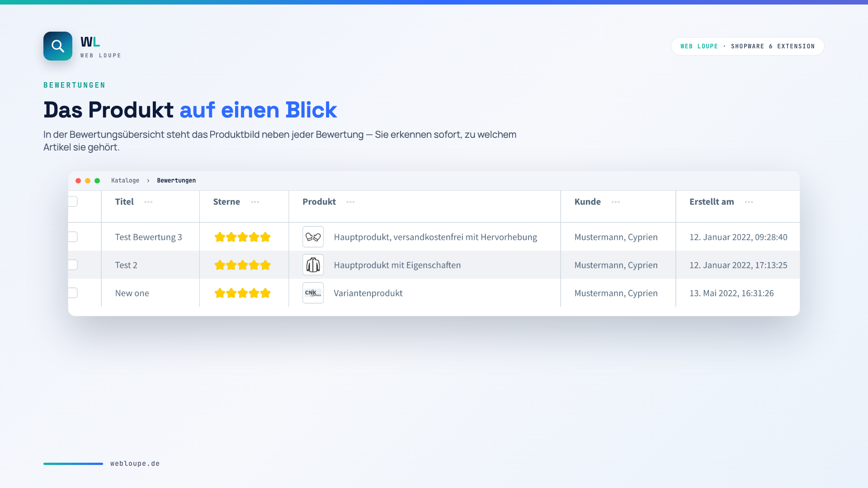Click customer Mustermann, Cyprien in Test 2 row
Image resolution: width=868 pixels, height=488 pixels.
click(616, 265)
